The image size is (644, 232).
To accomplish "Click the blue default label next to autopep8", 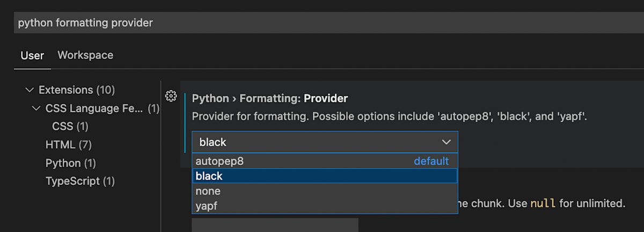I will (x=431, y=161).
